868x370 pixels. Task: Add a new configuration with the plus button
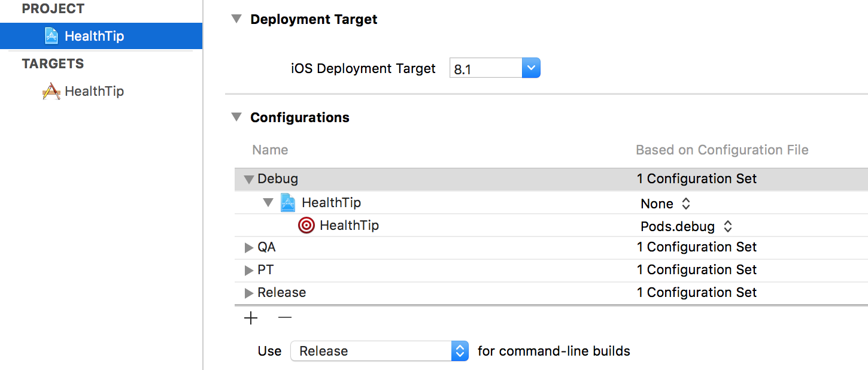tap(251, 318)
